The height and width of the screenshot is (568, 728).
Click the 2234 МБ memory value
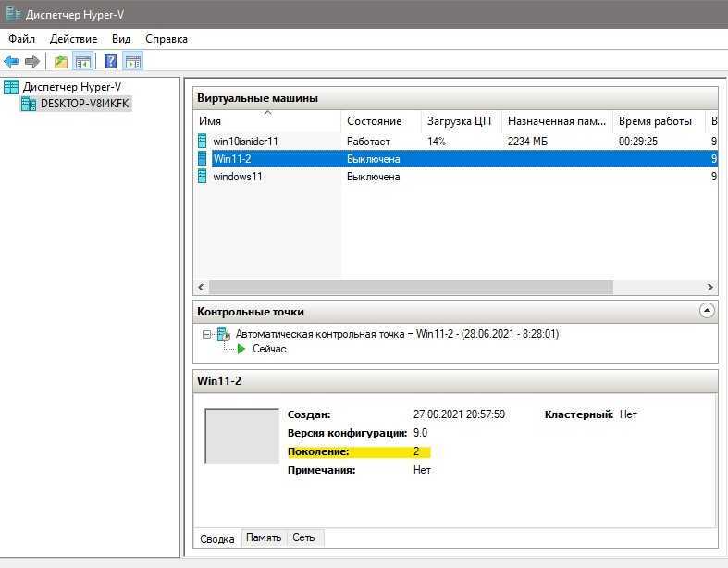(527, 142)
